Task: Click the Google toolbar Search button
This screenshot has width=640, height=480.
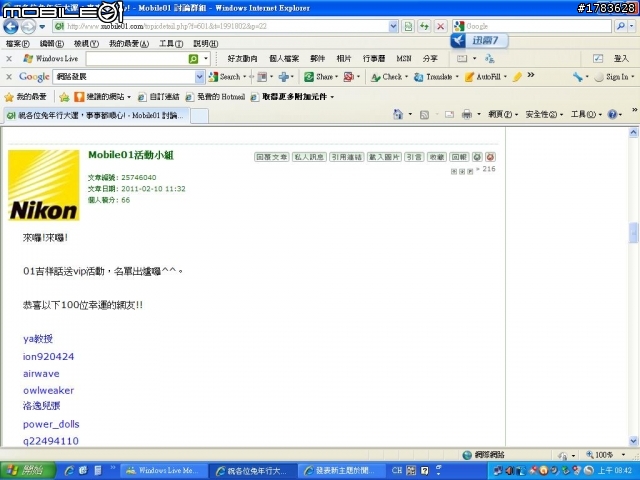Action: (224, 77)
